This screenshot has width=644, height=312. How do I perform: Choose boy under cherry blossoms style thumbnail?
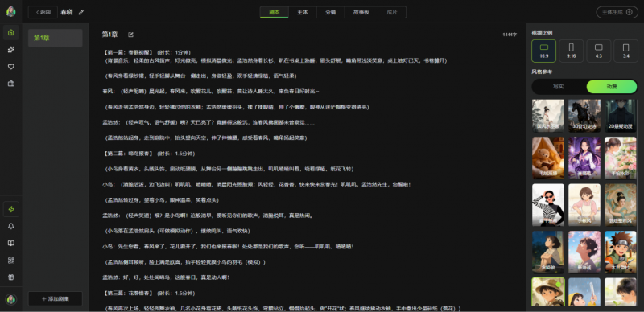point(584,252)
